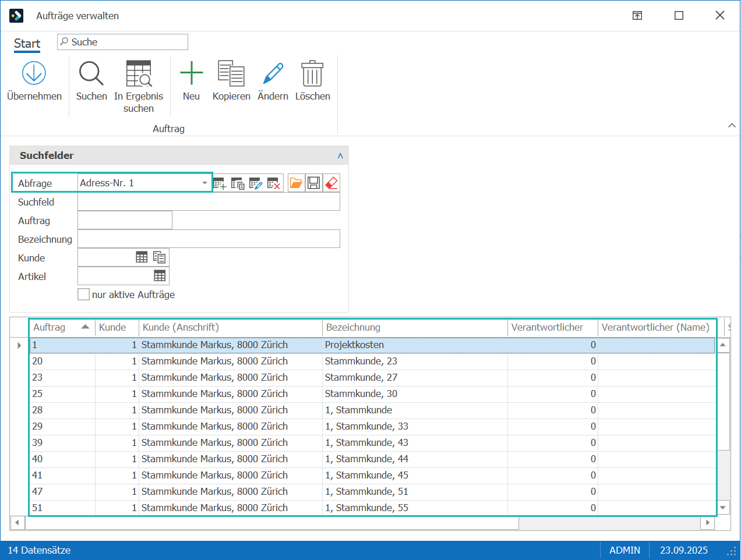Image resolution: width=741 pixels, height=560 pixels.
Task: Select the row '1, Stammkunde, 44'
Action: (x=372, y=459)
